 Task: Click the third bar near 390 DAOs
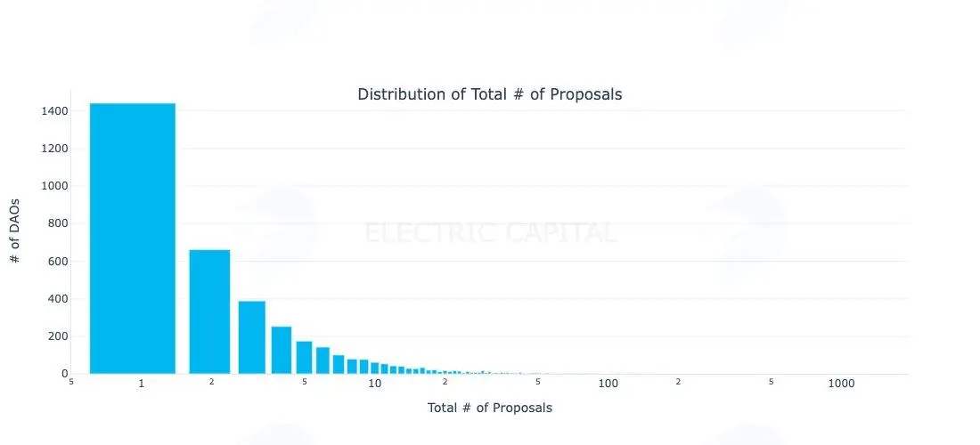(x=252, y=337)
